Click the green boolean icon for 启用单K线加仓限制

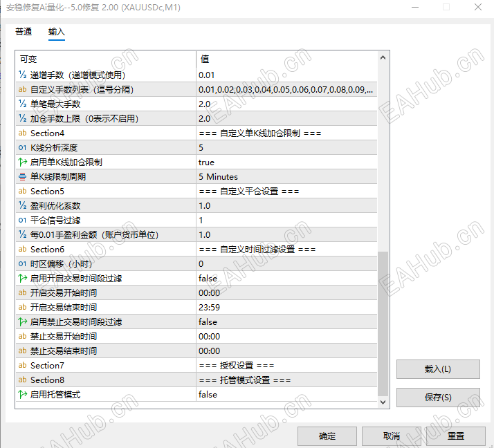click(22, 162)
